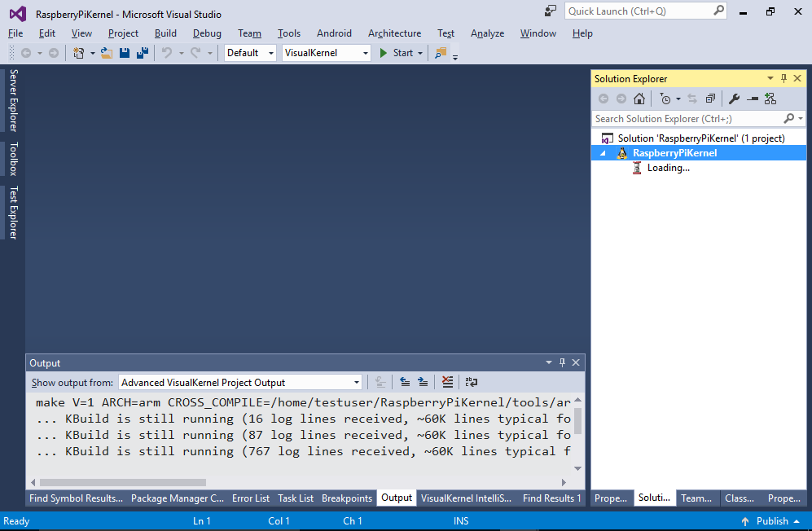Click the Preview Selected Items icon
This screenshot has height=531, width=812.
pos(753,99)
